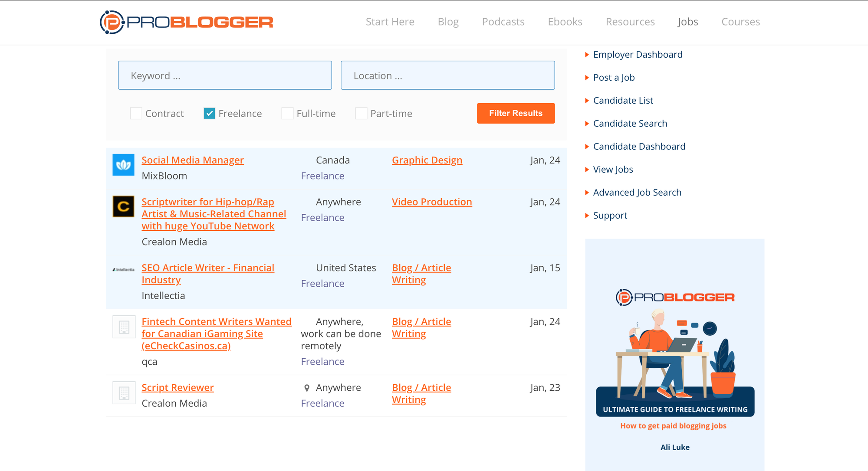This screenshot has width=868, height=471.
Task: Click Script Reviewer placeholder company icon
Action: point(124,393)
